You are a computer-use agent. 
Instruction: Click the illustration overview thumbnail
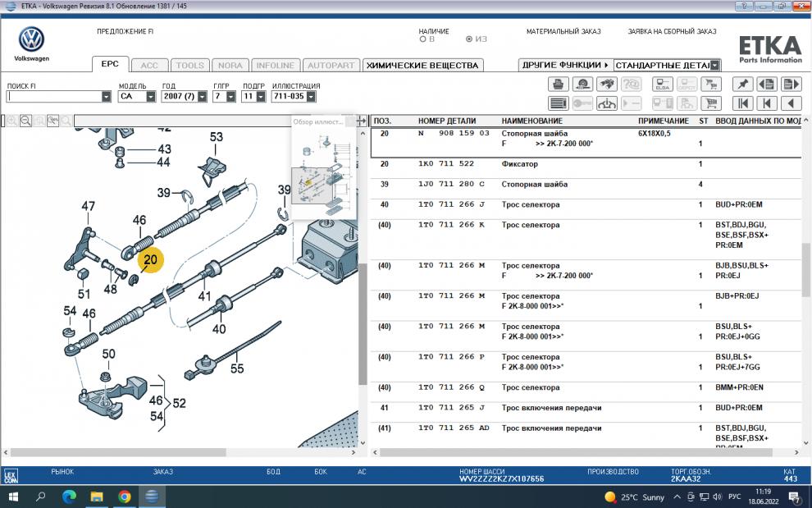[x=324, y=173]
